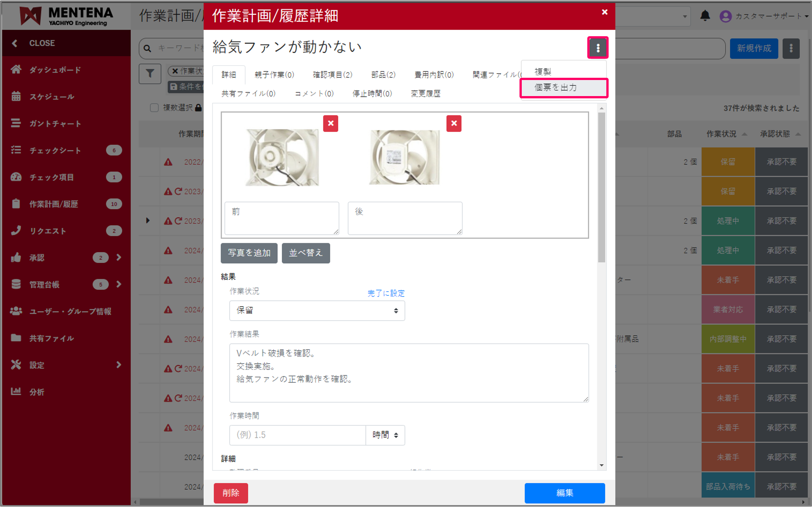Viewport: 812px width, 507px height.
Task: Remove the first fan photo with red X
Action: [x=330, y=124]
